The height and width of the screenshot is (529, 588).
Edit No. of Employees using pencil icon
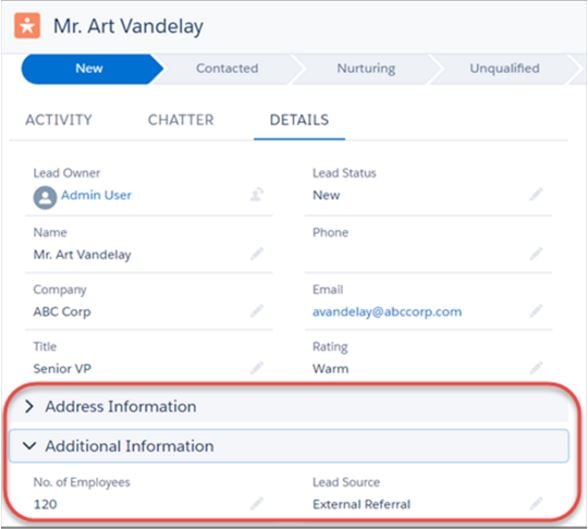[x=257, y=504]
